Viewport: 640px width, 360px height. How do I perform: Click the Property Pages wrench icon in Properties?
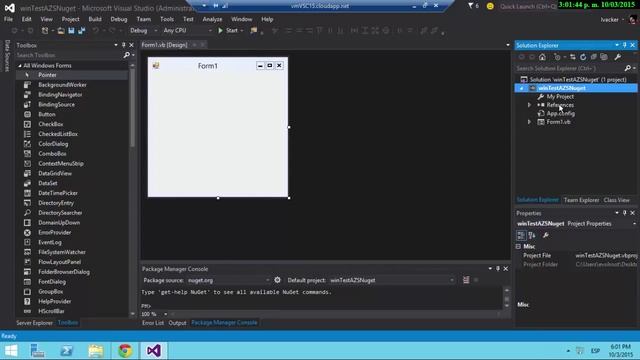tap(546, 236)
